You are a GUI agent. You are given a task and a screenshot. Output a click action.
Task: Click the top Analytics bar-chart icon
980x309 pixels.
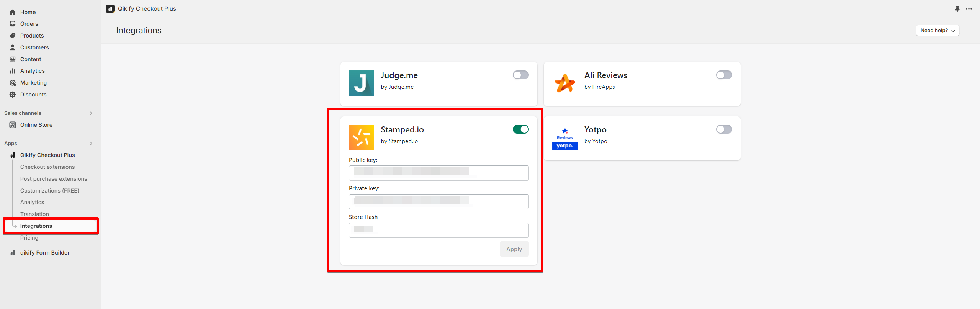(13, 71)
